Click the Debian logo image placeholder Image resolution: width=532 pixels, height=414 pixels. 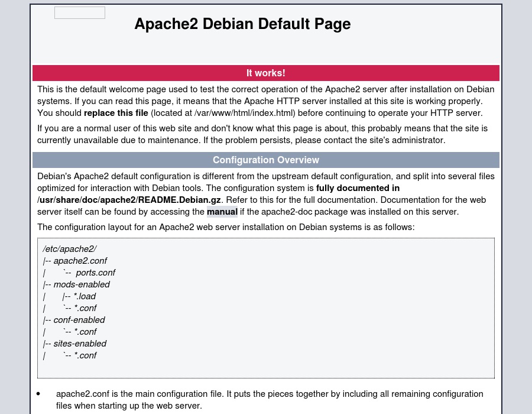(x=80, y=13)
